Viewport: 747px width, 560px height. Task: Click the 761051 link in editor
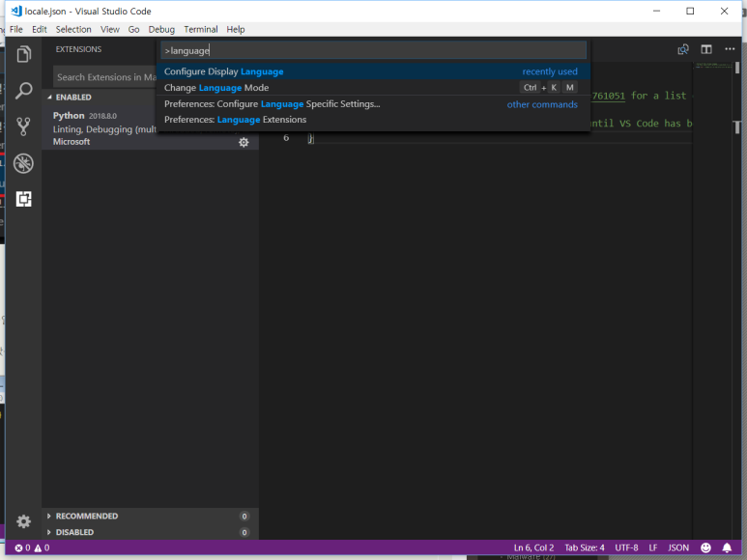[x=609, y=96]
